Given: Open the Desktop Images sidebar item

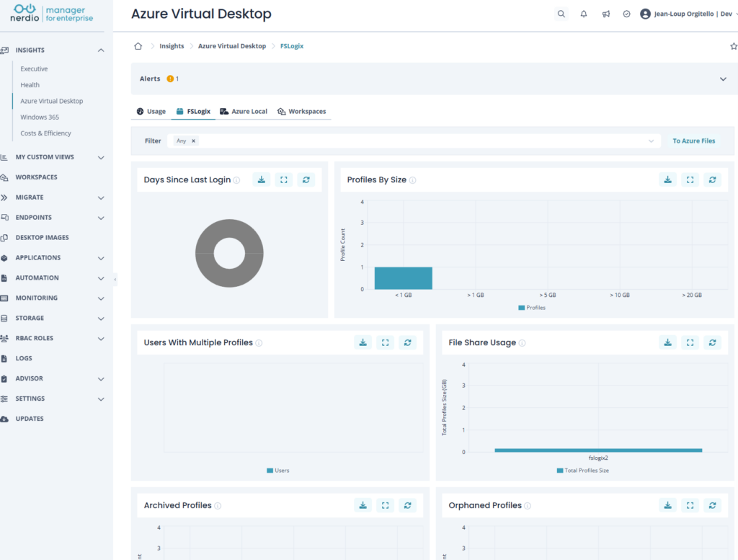Looking at the screenshot, I should click(42, 238).
